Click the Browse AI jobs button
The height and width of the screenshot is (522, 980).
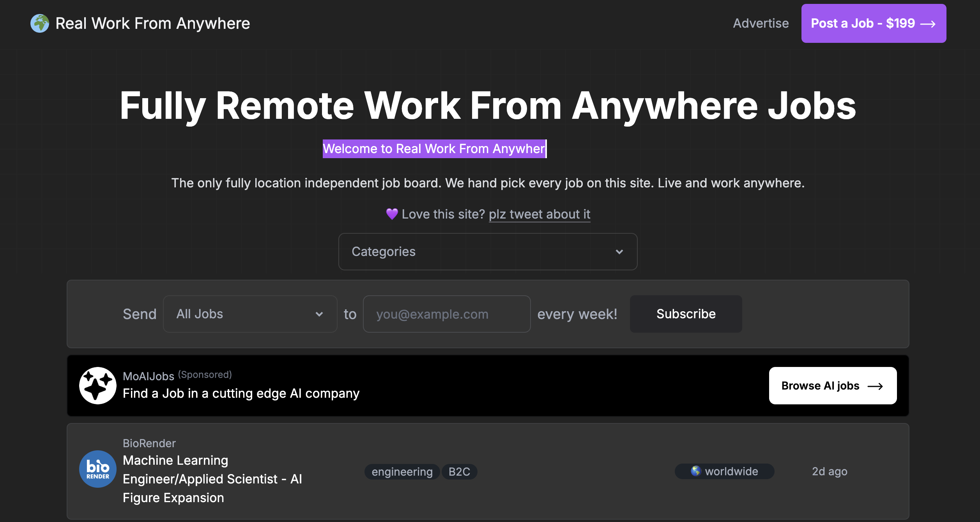coord(832,386)
